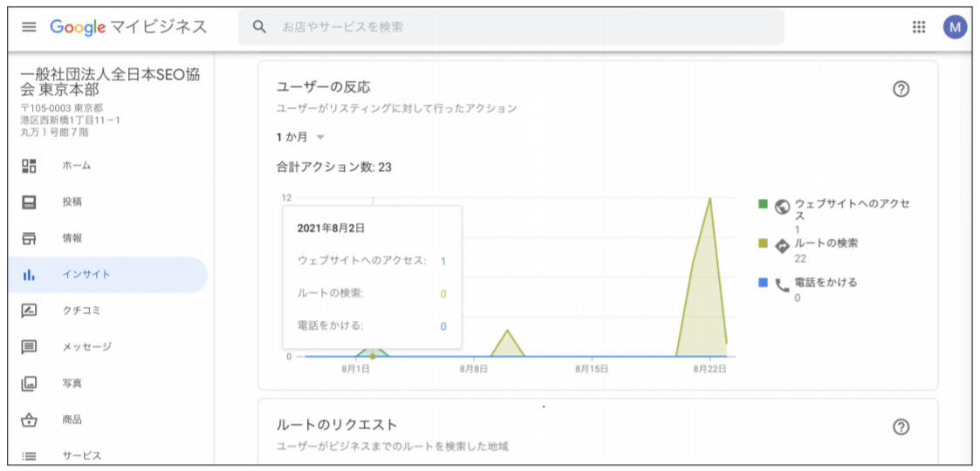The image size is (980, 471).
Task: Click the route directions diamond icon
Action: 781,246
